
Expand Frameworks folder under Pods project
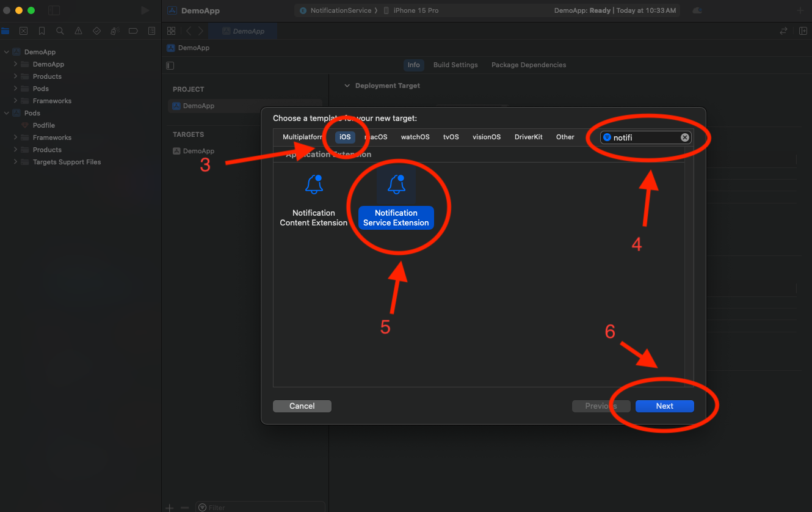16,137
